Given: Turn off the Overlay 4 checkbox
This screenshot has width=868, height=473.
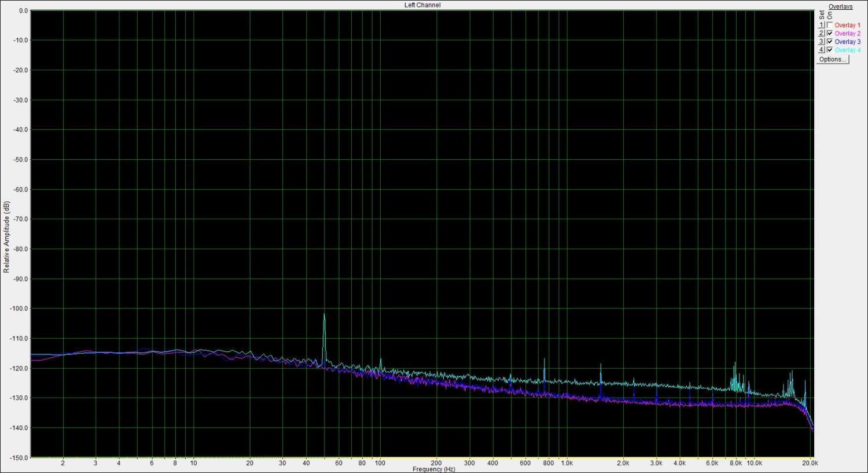Looking at the screenshot, I should pos(830,50).
